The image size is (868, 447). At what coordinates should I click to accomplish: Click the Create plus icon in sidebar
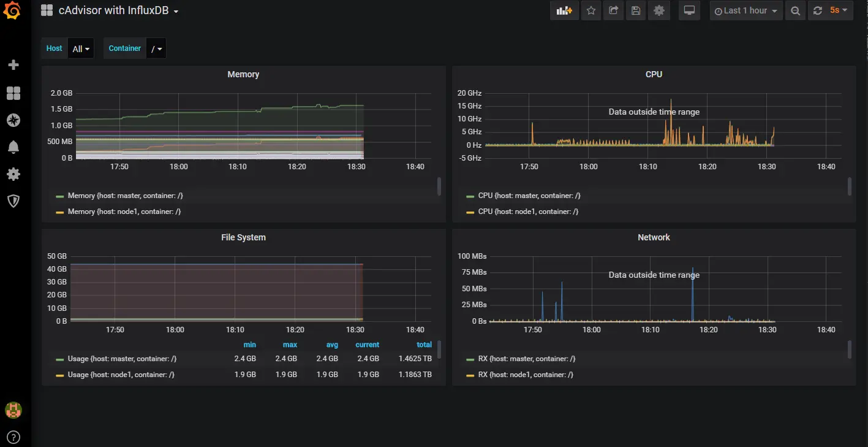click(13, 65)
